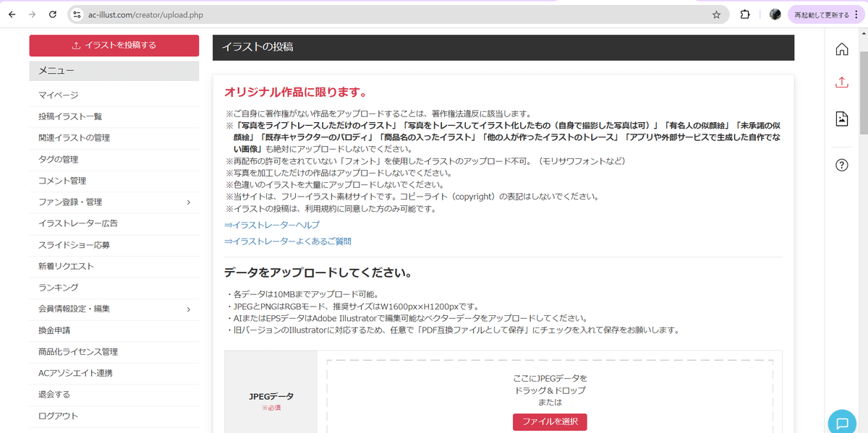This screenshot has width=868, height=433.
Task: Open the ⇒イラストレーターヘルプ link
Action: (x=272, y=225)
